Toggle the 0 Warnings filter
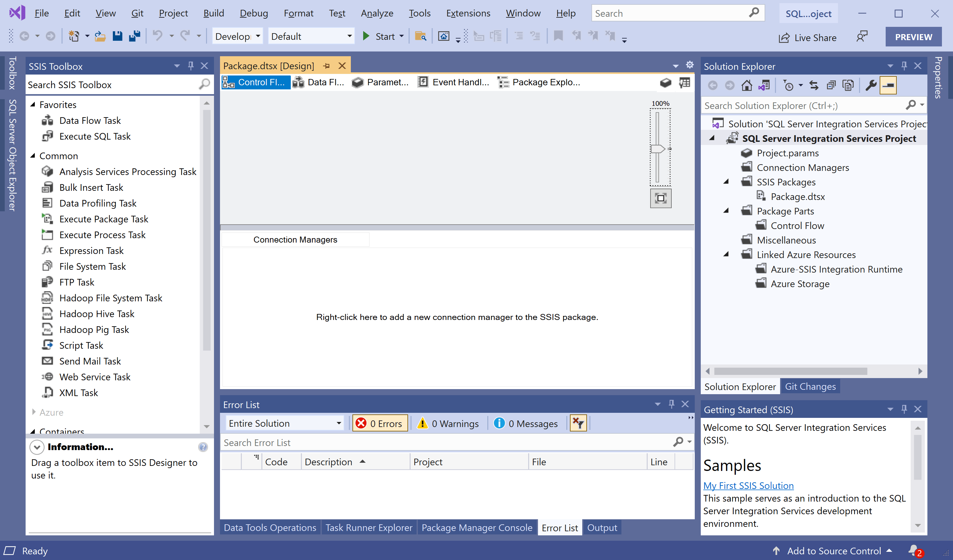Image resolution: width=953 pixels, height=560 pixels. click(449, 423)
